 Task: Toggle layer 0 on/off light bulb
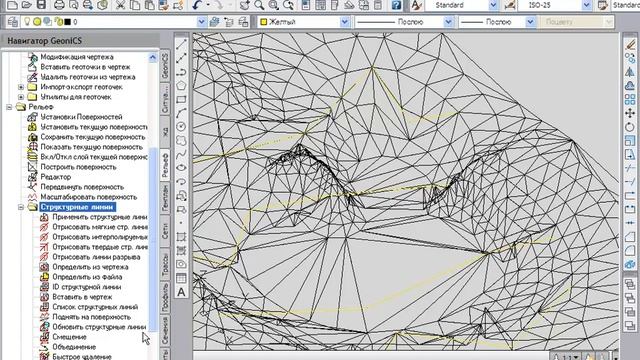27,22
